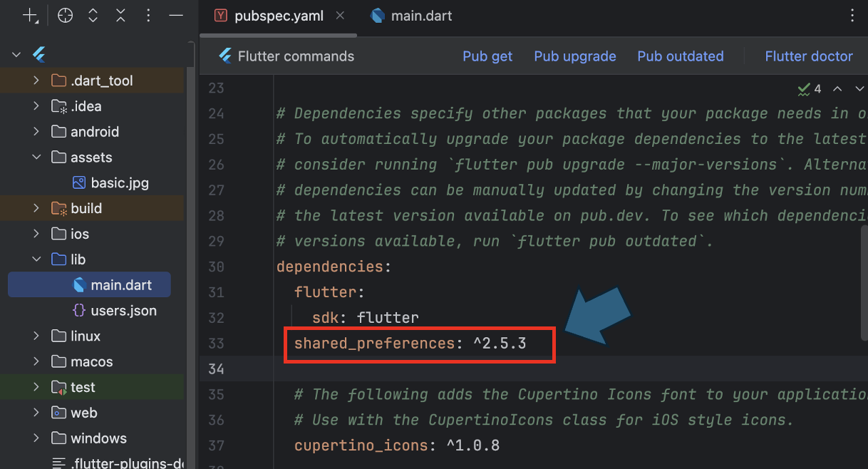Run Flutter doctor command
This screenshot has height=469, width=868.
tap(809, 56)
